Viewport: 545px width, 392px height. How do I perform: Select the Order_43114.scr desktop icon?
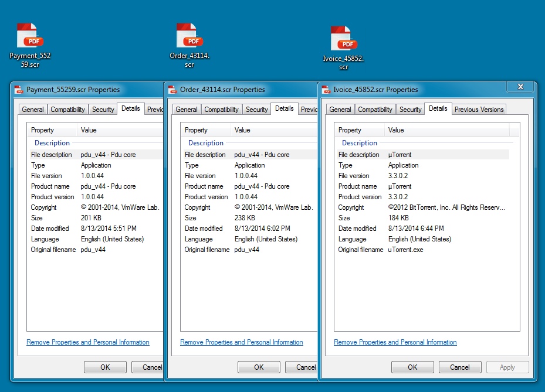tap(189, 36)
